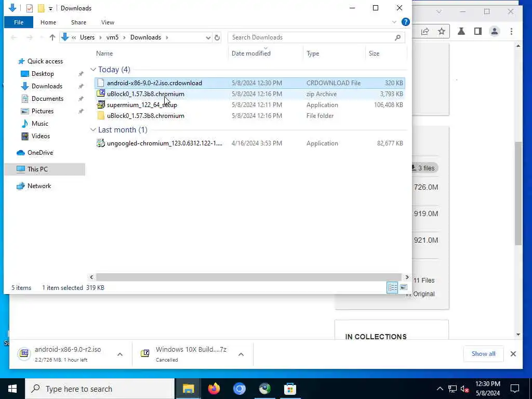Click the horizontal scrollbar in file list
Screen dimensions: 532x399
pos(249,277)
